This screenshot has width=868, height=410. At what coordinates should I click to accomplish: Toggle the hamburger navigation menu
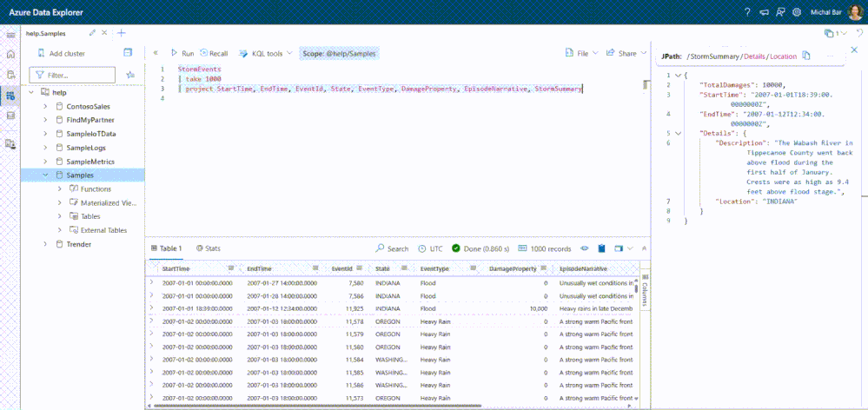(x=10, y=35)
